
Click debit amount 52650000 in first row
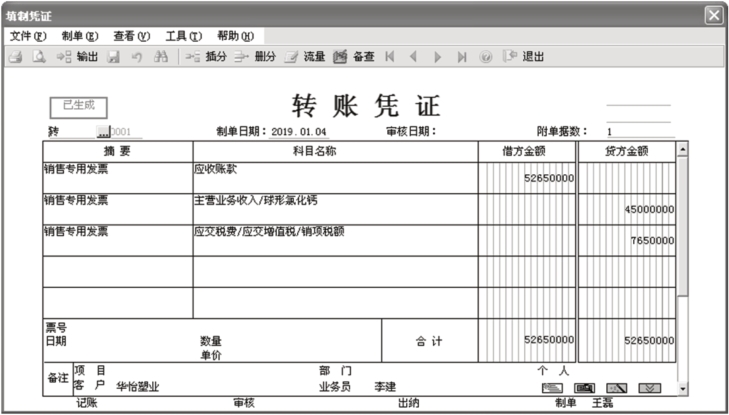549,178
